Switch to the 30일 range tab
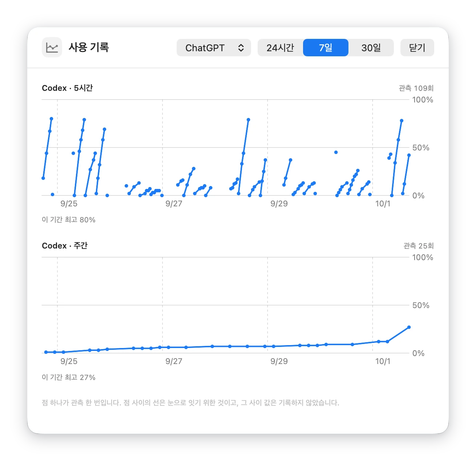Viewport: 476px width, 461px height. coord(371,48)
